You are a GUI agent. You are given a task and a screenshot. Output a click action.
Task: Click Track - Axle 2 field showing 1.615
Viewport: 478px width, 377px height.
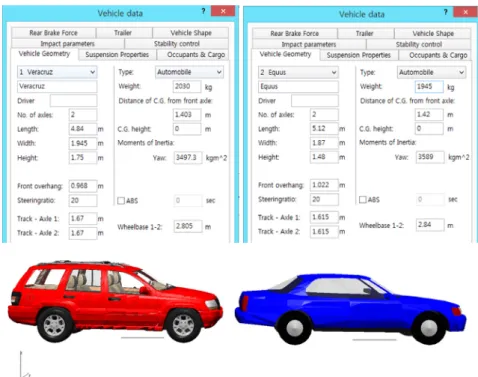coord(324,232)
